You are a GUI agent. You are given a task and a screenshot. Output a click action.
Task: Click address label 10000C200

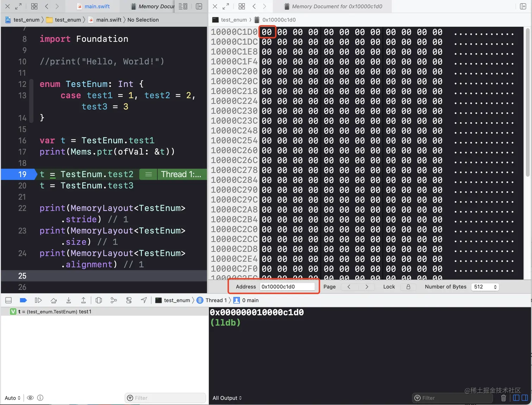pos(234,71)
